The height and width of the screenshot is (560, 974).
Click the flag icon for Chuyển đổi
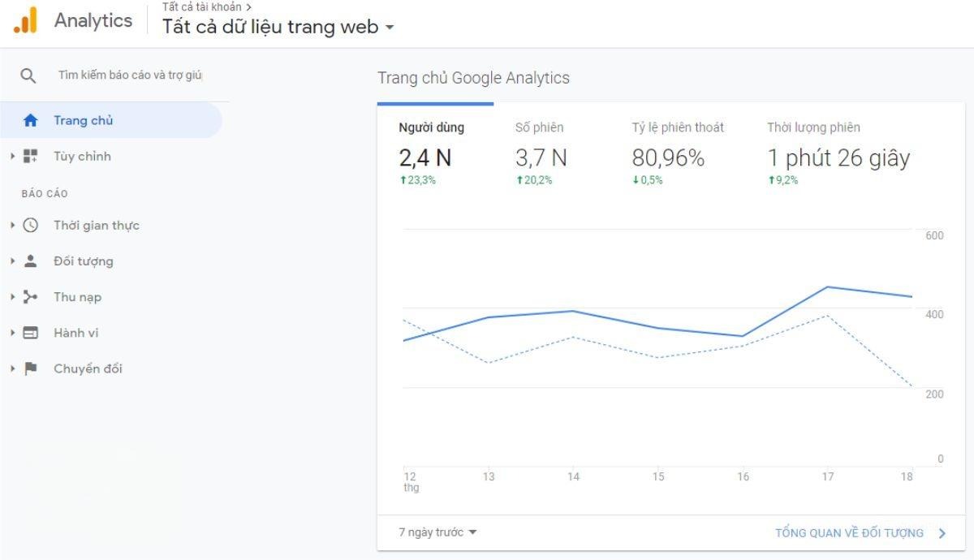[31, 368]
